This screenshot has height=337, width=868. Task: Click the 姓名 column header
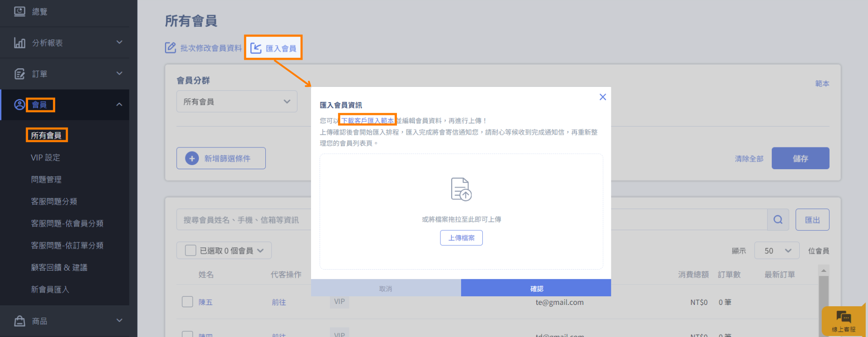206,275
